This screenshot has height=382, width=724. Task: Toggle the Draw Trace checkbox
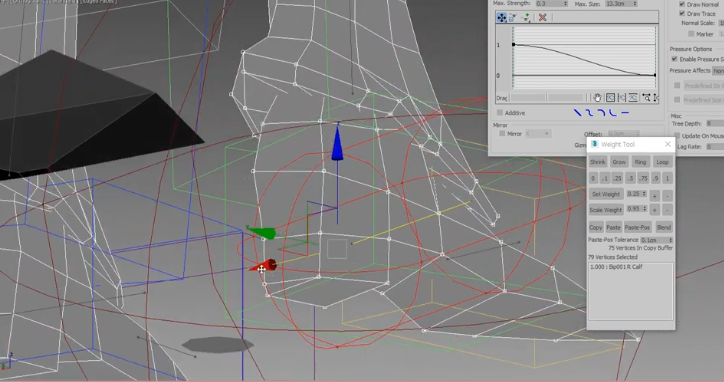682,14
